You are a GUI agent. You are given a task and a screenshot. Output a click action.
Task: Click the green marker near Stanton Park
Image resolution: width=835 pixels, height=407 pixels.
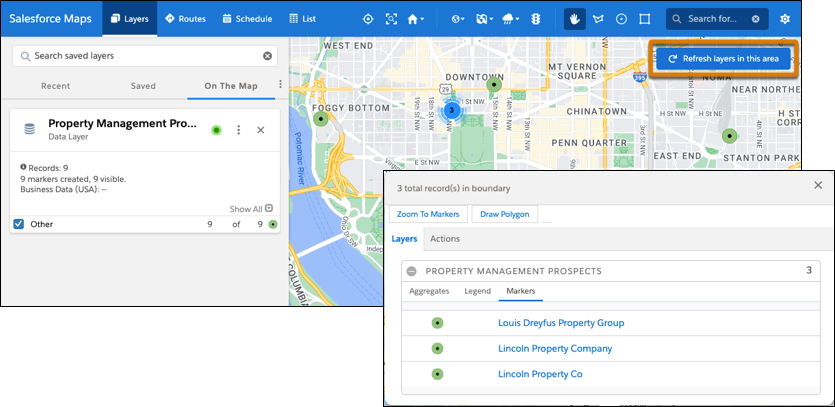(729, 136)
